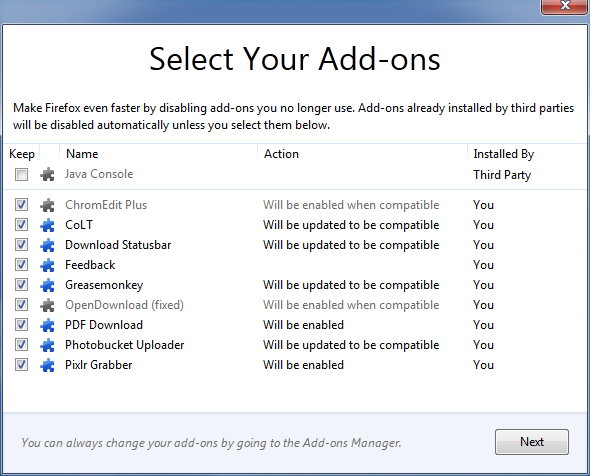The height and width of the screenshot is (476, 590).
Task: Untick the Pixlr Grabber checkbox
Action: 21,365
